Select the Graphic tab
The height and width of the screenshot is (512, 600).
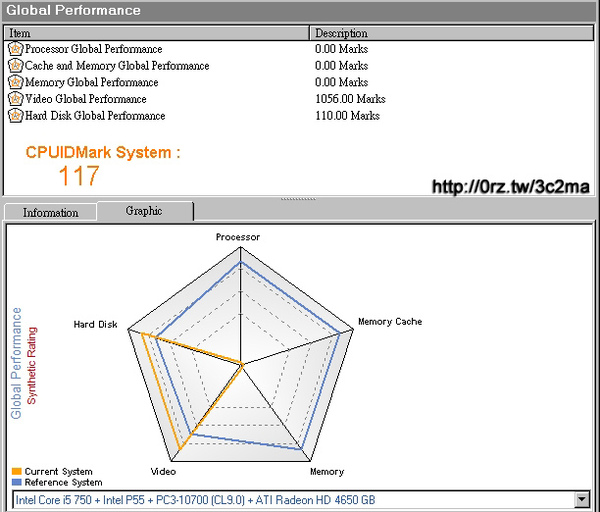(x=144, y=211)
